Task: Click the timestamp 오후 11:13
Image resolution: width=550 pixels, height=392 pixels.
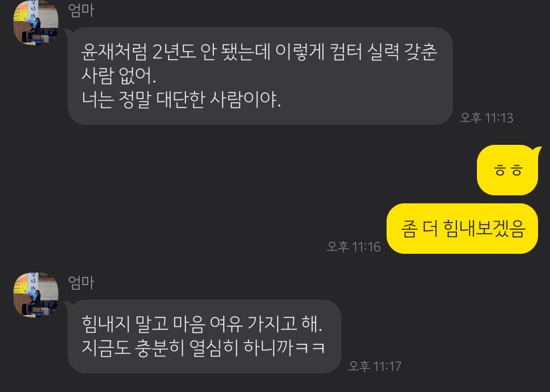Action: (486, 118)
